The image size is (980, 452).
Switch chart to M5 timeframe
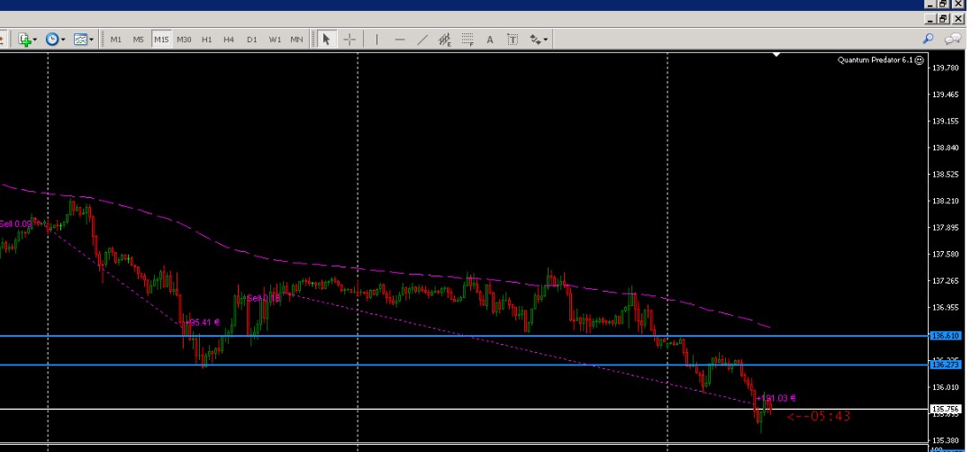pos(138,40)
